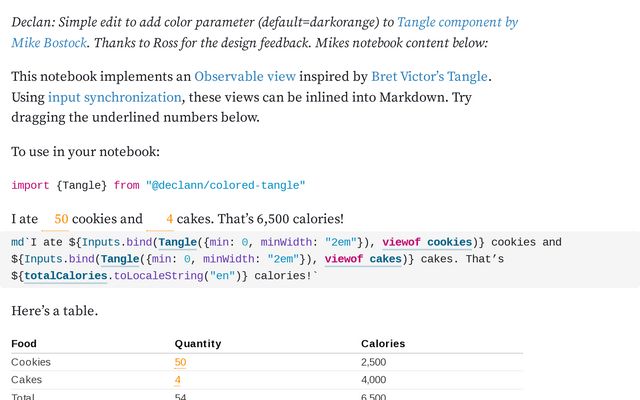This screenshot has height=400, width=640.
Task: Follow the Bret Victor's Tangle link
Action: (430, 76)
